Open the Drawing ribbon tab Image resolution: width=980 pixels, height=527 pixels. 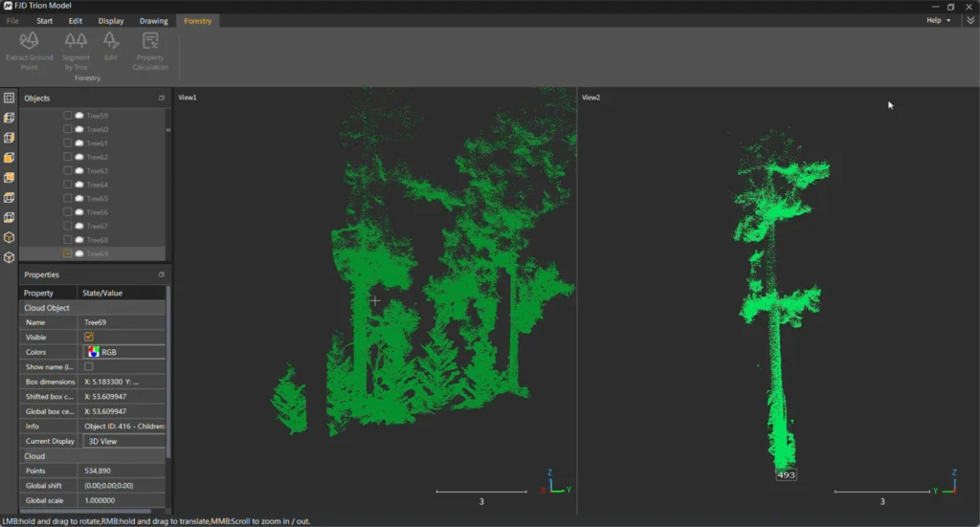coord(153,20)
